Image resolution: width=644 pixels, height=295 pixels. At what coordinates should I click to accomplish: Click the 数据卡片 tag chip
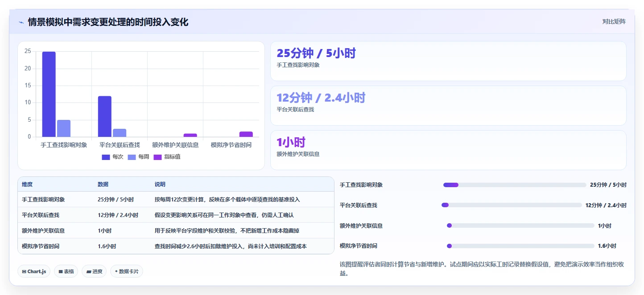[127, 271]
